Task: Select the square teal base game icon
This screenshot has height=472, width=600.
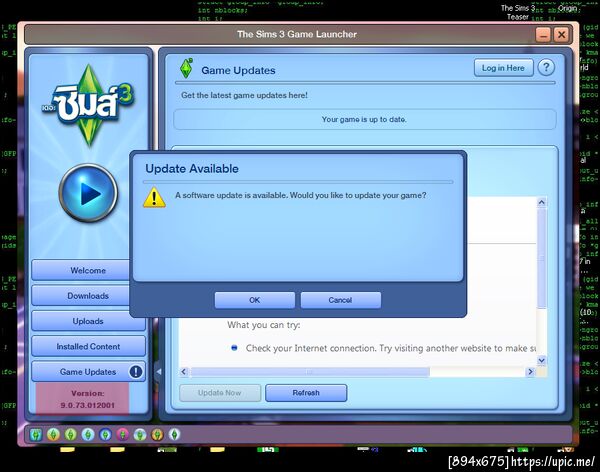Action: (36, 434)
